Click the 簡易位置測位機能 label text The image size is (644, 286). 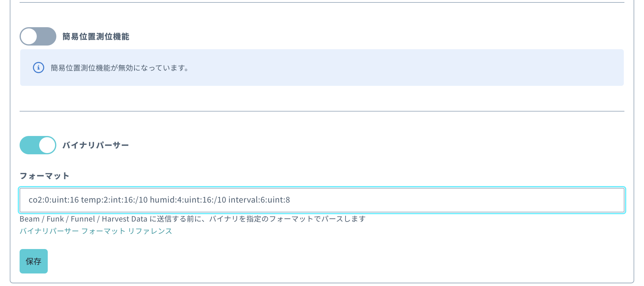[x=96, y=37]
